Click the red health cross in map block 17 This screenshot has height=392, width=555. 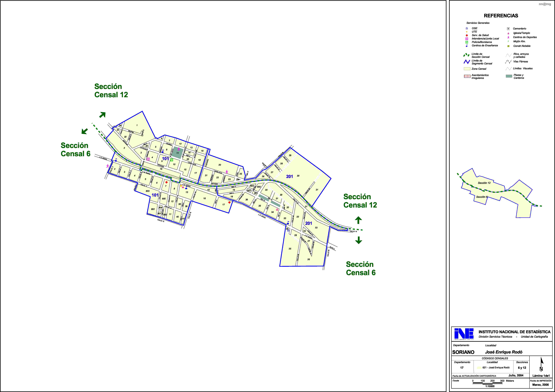229,203
